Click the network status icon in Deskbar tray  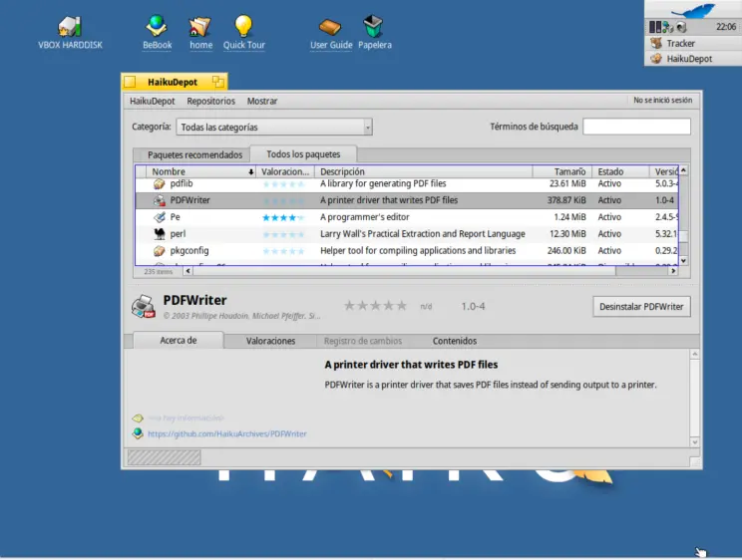[x=668, y=27]
